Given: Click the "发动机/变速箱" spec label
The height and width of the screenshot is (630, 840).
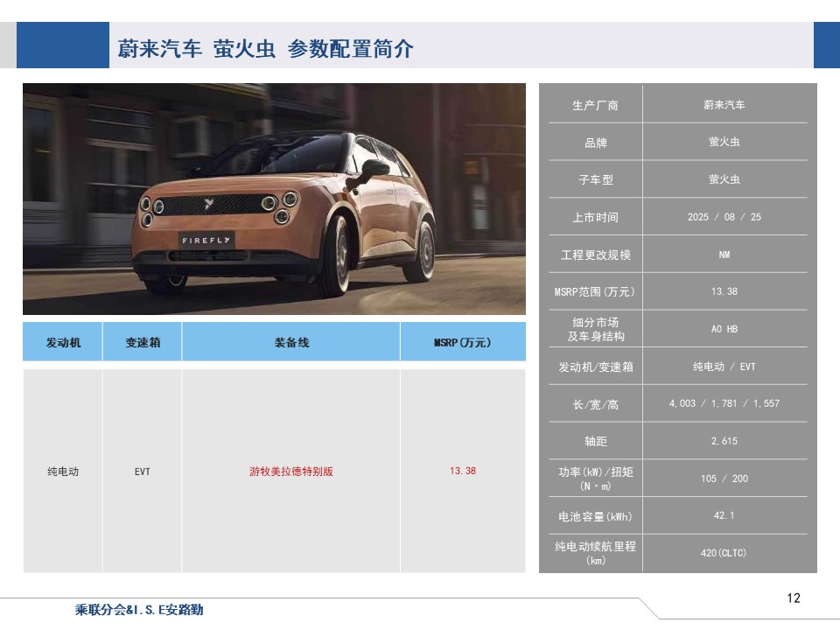Looking at the screenshot, I should point(596,367).
